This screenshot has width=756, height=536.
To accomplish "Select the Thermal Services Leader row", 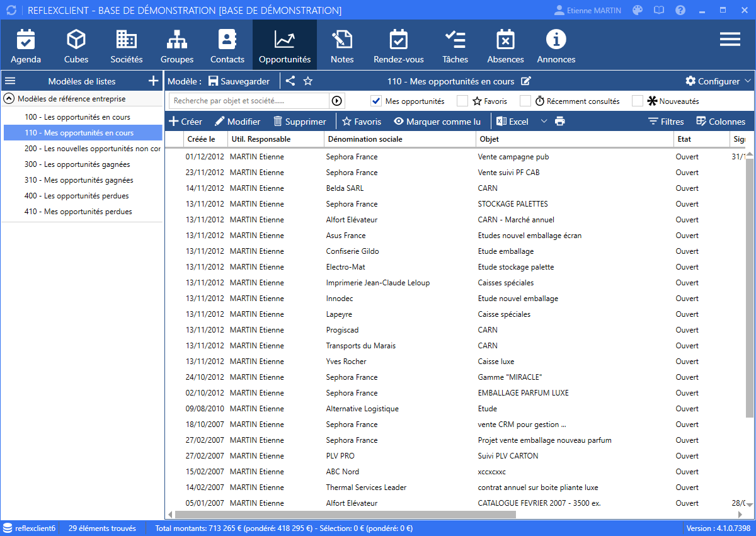I will [455, 487].
